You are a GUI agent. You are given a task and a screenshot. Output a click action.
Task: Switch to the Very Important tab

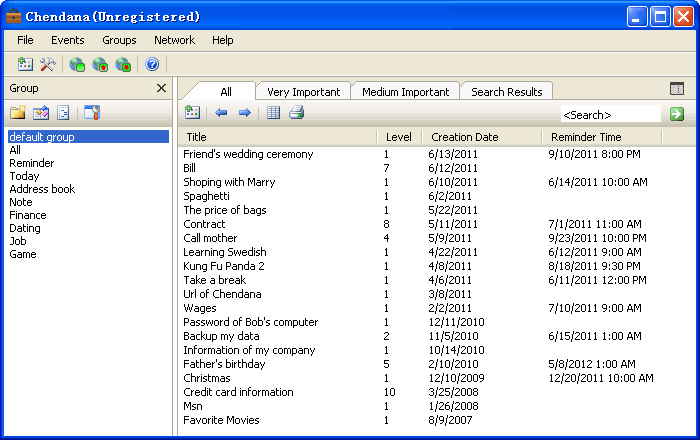303,92
